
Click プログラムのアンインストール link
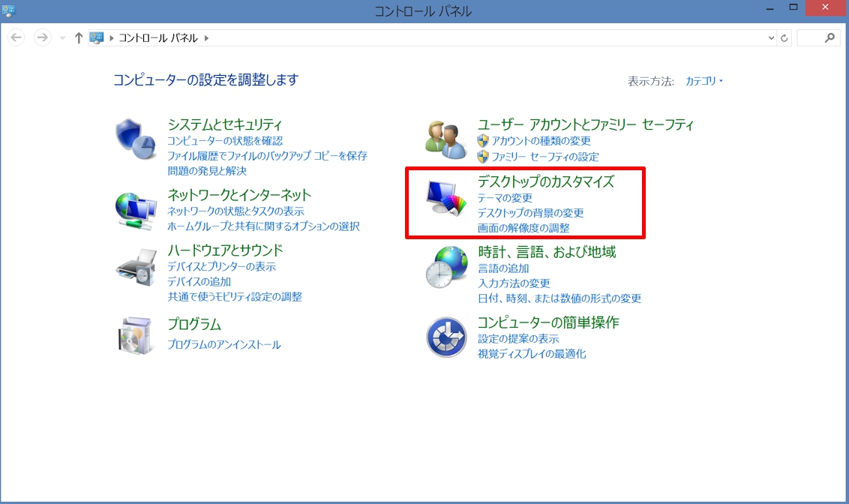(x=223, y=344)
